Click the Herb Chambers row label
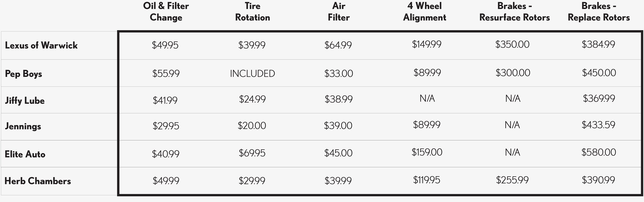 pyautogui.click(x=38, y=181)
